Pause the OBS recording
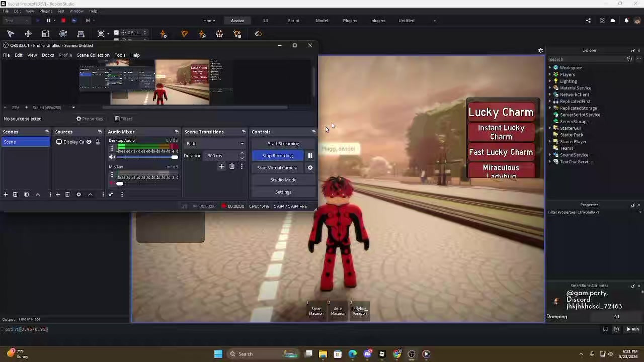644x362 pixels. click(310, 156)
